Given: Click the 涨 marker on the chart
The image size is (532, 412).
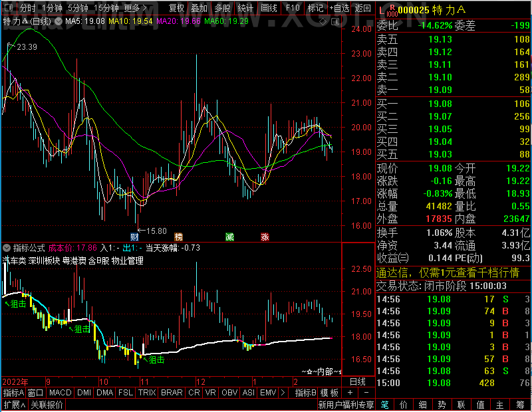Looking at the screenshot, I should [x=265, y=237].
